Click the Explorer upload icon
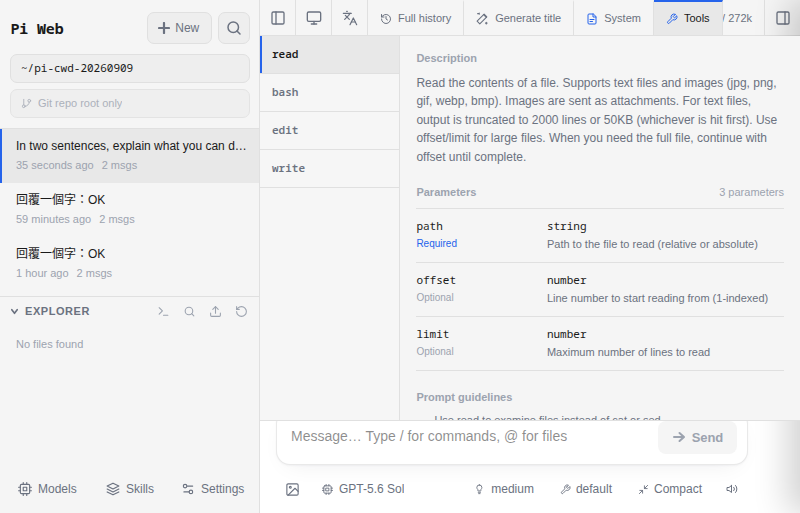This screenshot has height=513, width=800. click(215, 311)
